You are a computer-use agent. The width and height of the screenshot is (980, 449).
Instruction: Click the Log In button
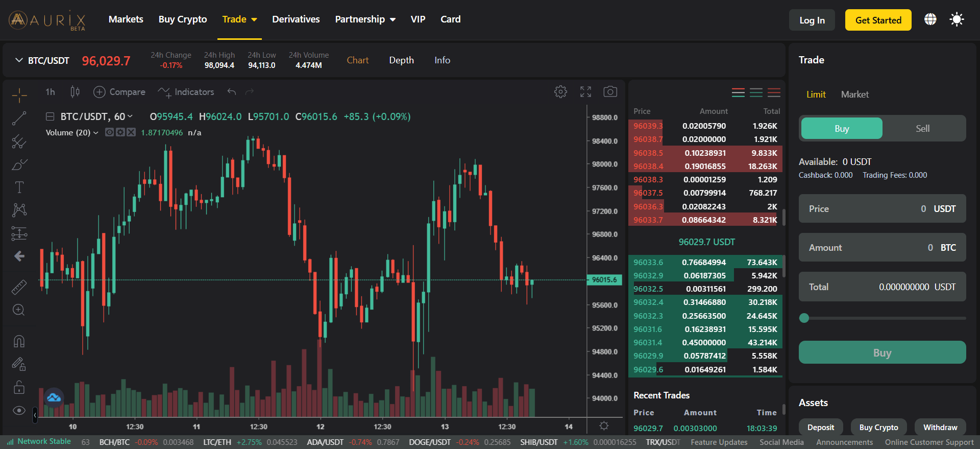[x=812, y=20]
